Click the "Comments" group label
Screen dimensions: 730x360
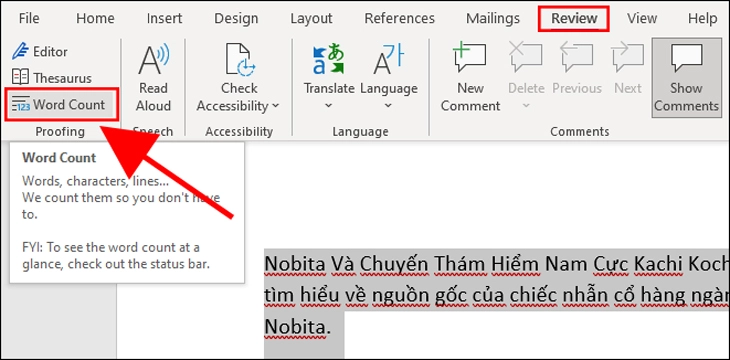pos(580,132)
